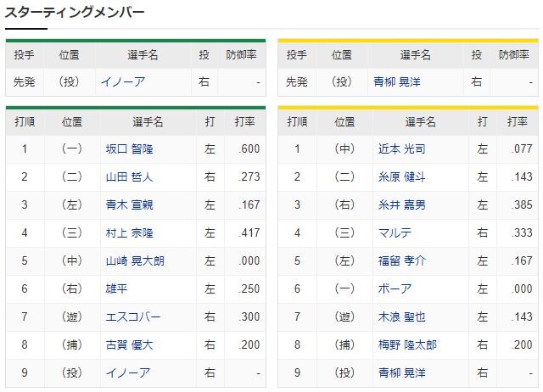Open エスコバー player profile
The image size is (543, 392).
(133, 316)
